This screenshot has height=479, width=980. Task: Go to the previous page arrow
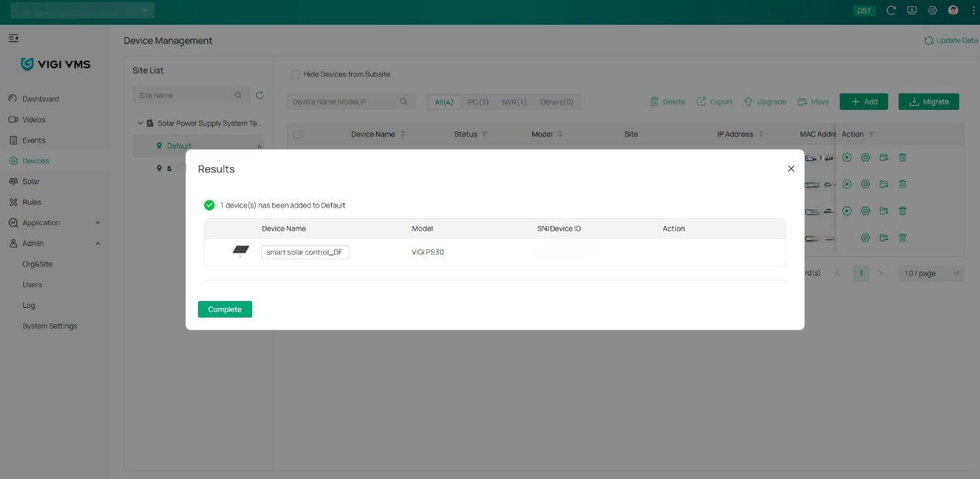point(837,273)
